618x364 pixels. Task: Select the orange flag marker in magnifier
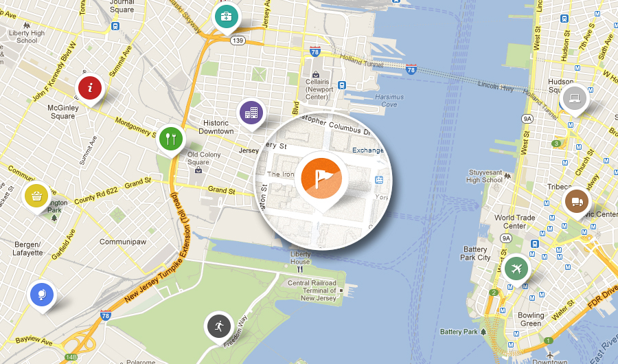[321, 179]
